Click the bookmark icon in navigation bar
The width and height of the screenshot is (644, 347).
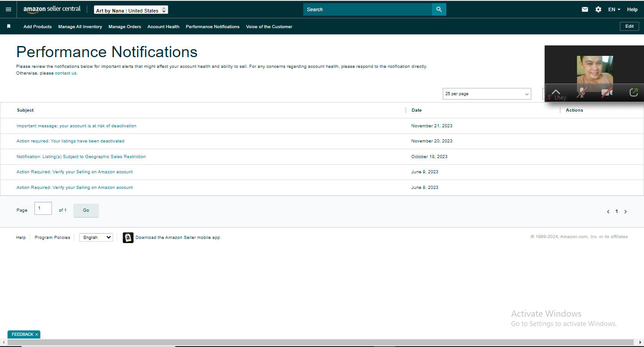coord(8,26)
